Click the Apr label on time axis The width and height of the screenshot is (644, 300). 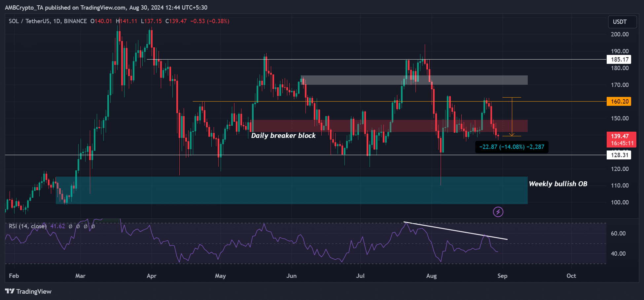point(152,276)
